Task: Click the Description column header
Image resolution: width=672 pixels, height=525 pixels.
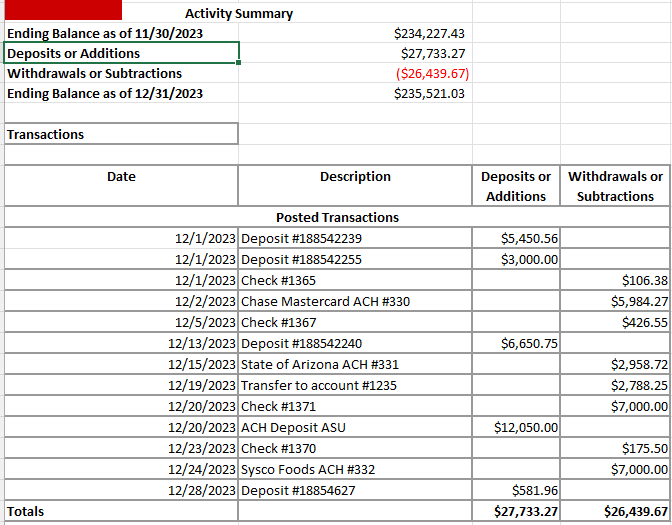Action: (355, 186)
